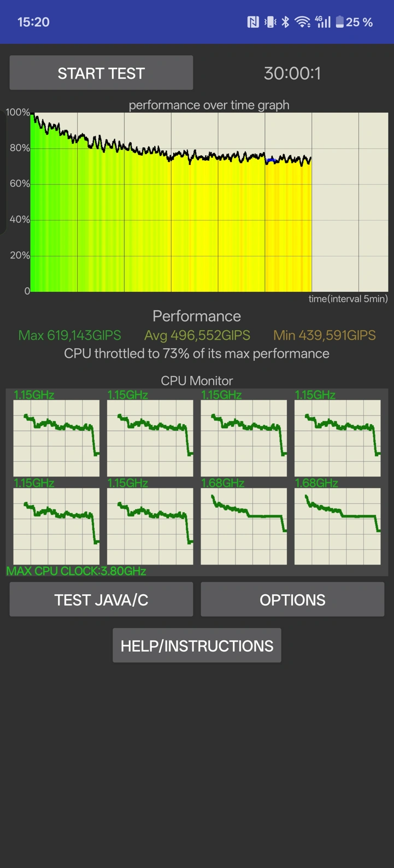Tap the last CPU core monitor graph
This screenshot has width=394, height=868.
[x=337, y=526]
